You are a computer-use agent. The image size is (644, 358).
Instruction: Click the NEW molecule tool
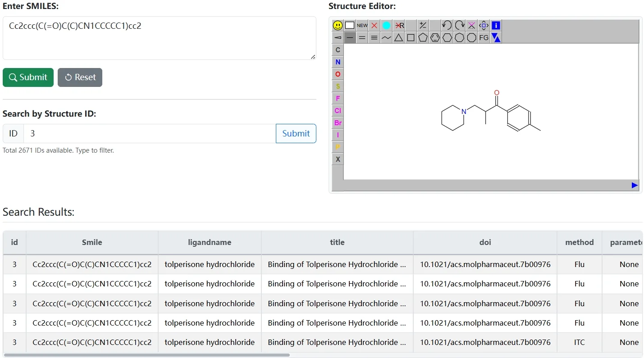click(x=362, y=26)
